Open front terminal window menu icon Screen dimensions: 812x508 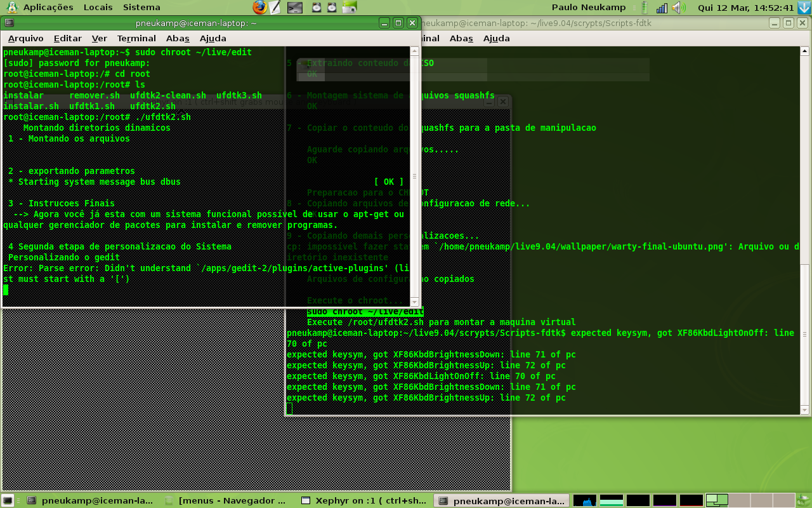click(9, 23)
